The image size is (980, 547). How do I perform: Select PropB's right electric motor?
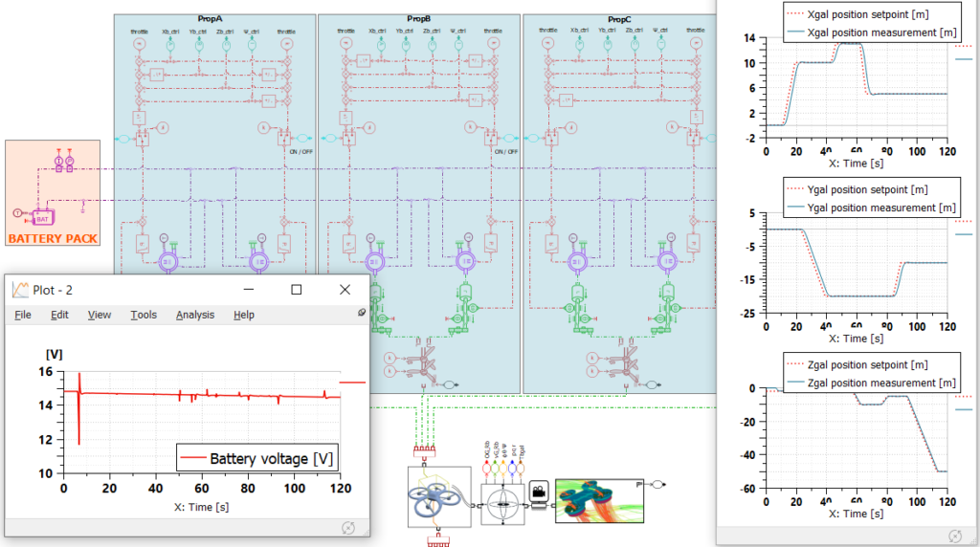[x=466, y=262]
